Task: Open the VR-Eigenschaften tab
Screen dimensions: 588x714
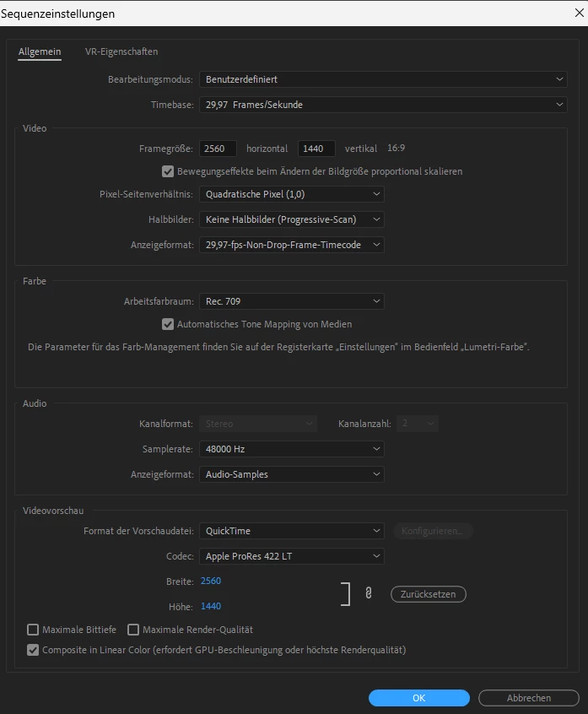Action: tap(121, 52)
